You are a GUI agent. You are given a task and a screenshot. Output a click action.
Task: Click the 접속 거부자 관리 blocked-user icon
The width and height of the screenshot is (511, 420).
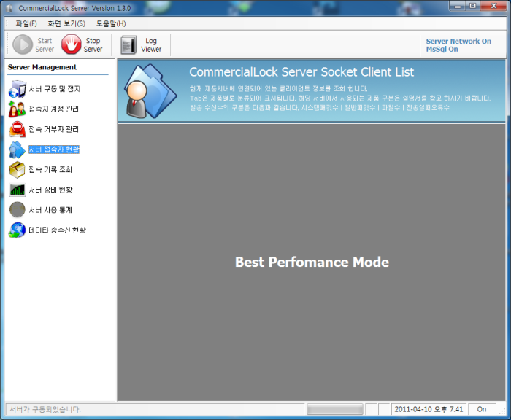17,129
